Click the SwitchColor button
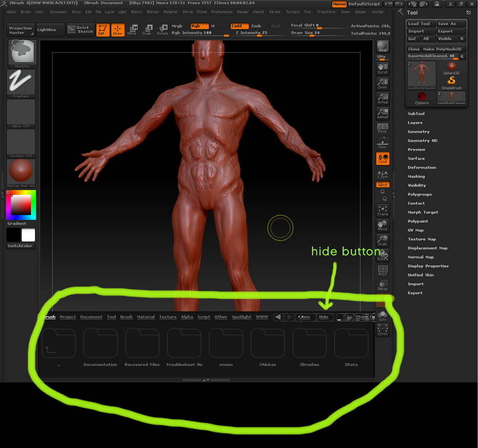The width and height of the screenshot is (478, 448). click(21, 246)
